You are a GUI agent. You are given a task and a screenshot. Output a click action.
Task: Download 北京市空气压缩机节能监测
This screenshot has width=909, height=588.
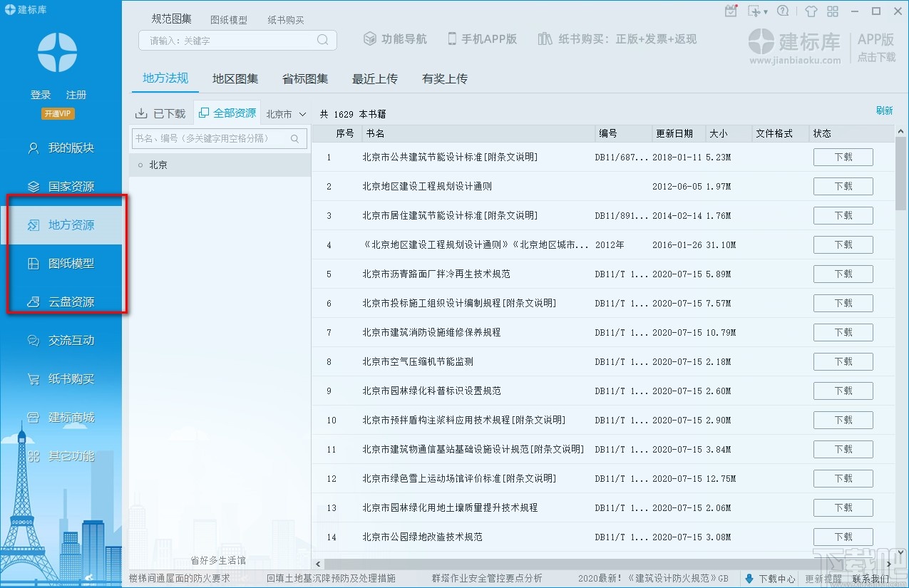pyautogui.click(x=843, y=361)
